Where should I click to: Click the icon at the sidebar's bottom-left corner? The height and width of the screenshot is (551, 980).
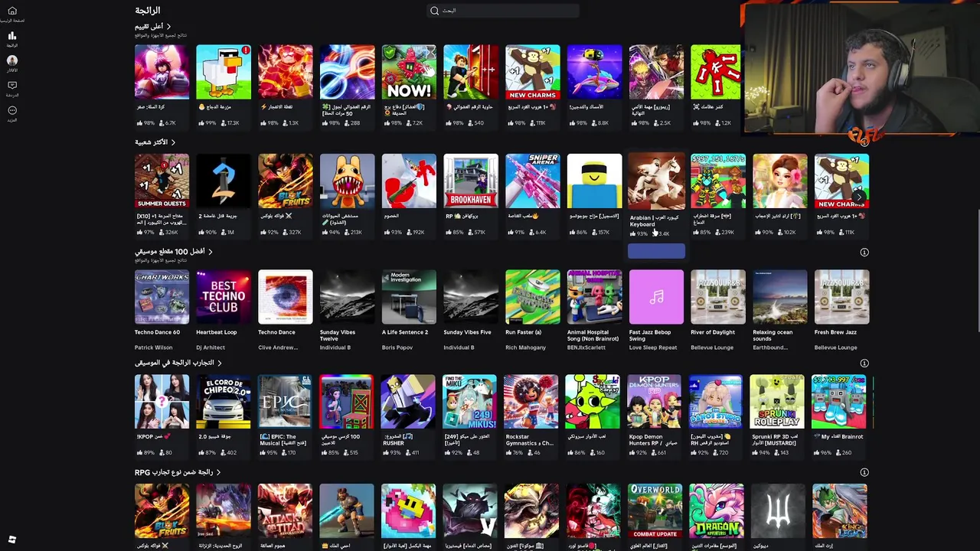coord(12,540)
